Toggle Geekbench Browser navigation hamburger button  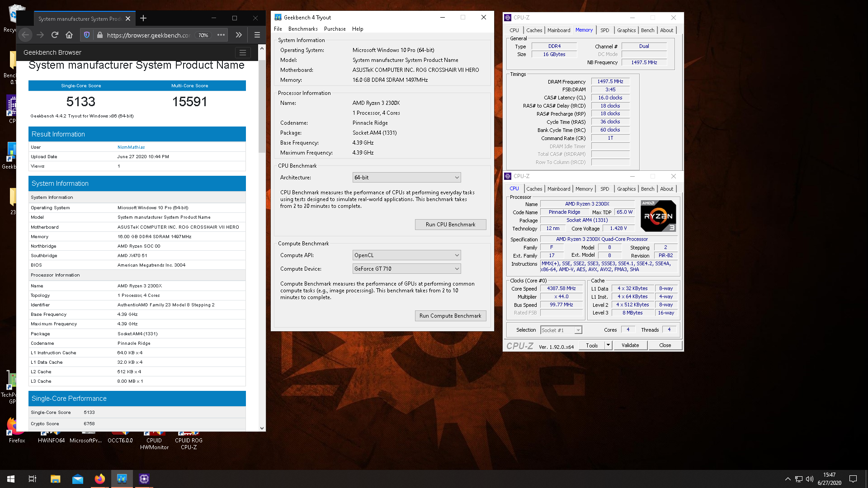pos(243,53)
